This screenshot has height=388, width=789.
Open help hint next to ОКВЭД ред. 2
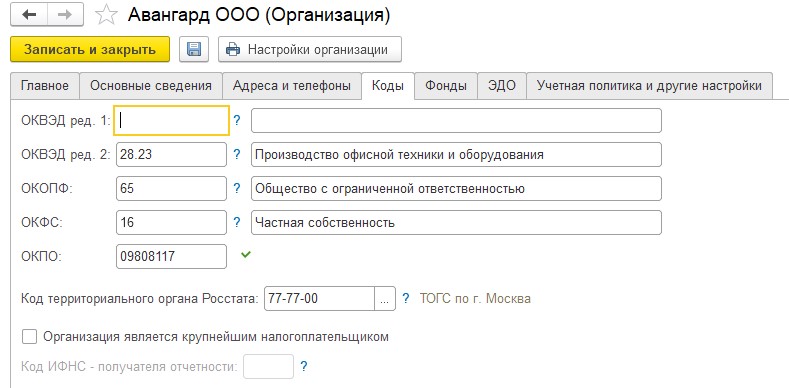click(237, 155)
